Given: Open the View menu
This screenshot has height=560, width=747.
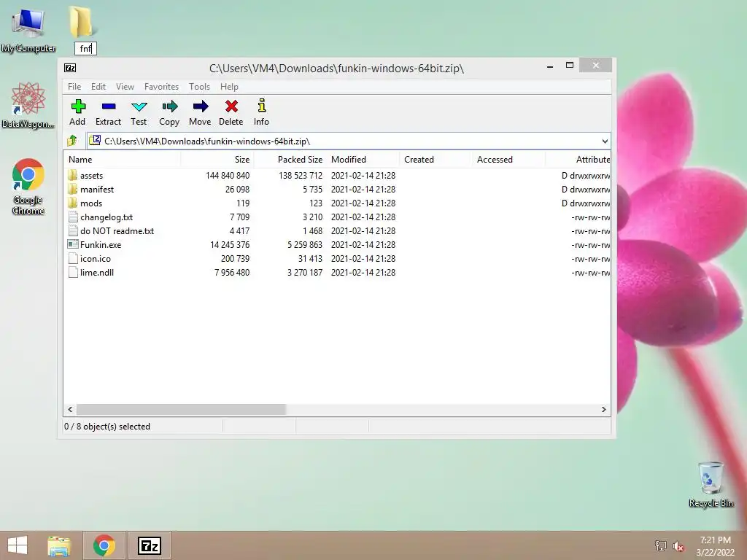Looking at the screenshot, I should click(x=125, y=87).
